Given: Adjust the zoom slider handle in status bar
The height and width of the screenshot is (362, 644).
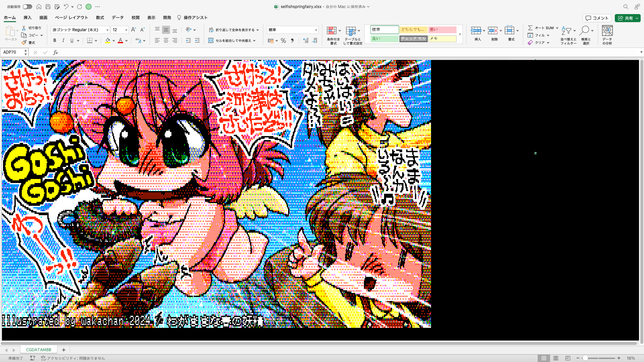Looking at the screenshot, I should 585,358.
